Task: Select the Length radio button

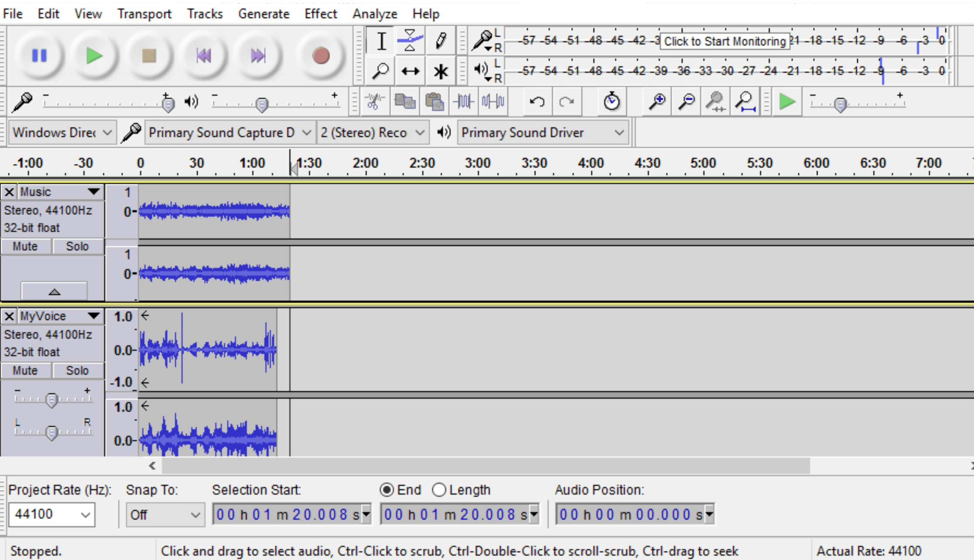Action: (x=439, y=490)
